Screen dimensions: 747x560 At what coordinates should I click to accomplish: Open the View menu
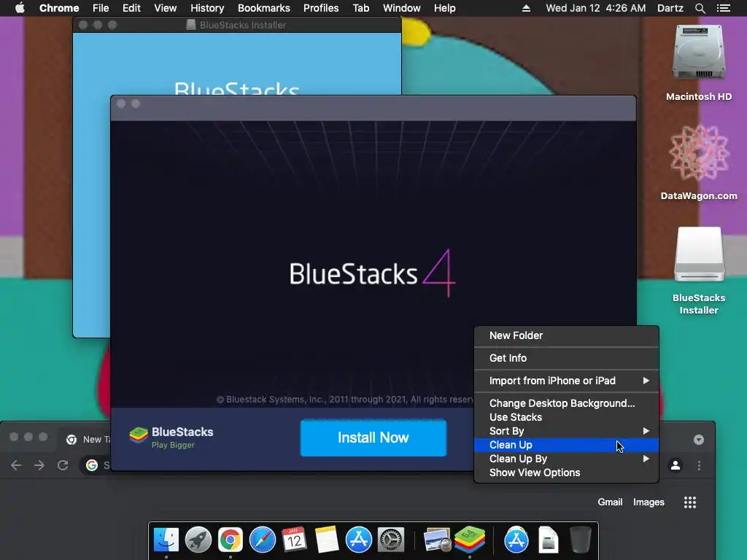point(166,8)
